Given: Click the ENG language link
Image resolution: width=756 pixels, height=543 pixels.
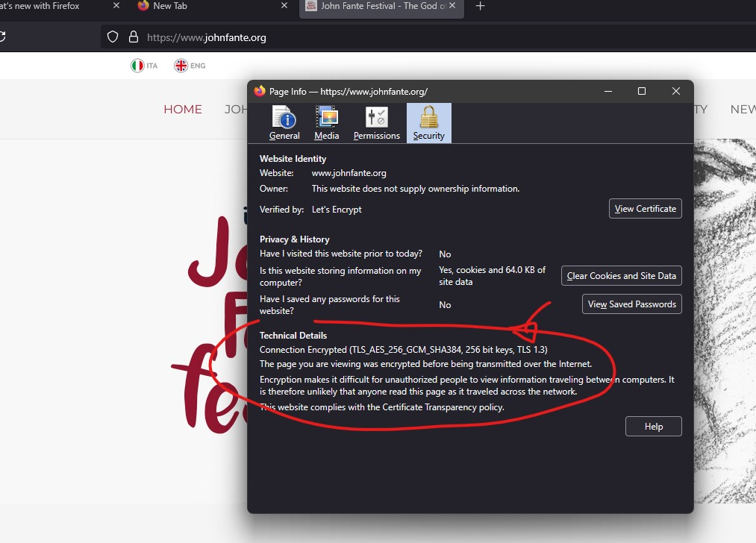Looking at the screenshot, I should click(198, 66).
